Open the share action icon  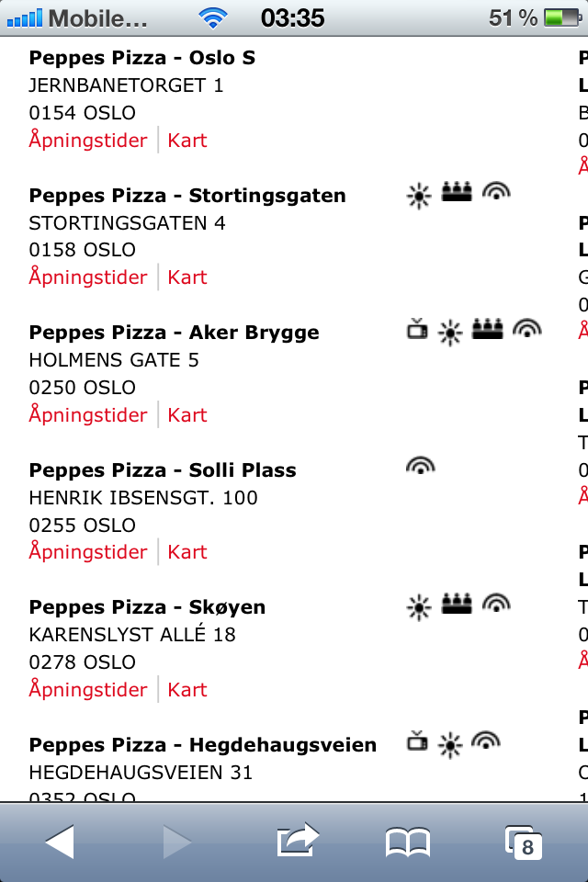(298, 840)
